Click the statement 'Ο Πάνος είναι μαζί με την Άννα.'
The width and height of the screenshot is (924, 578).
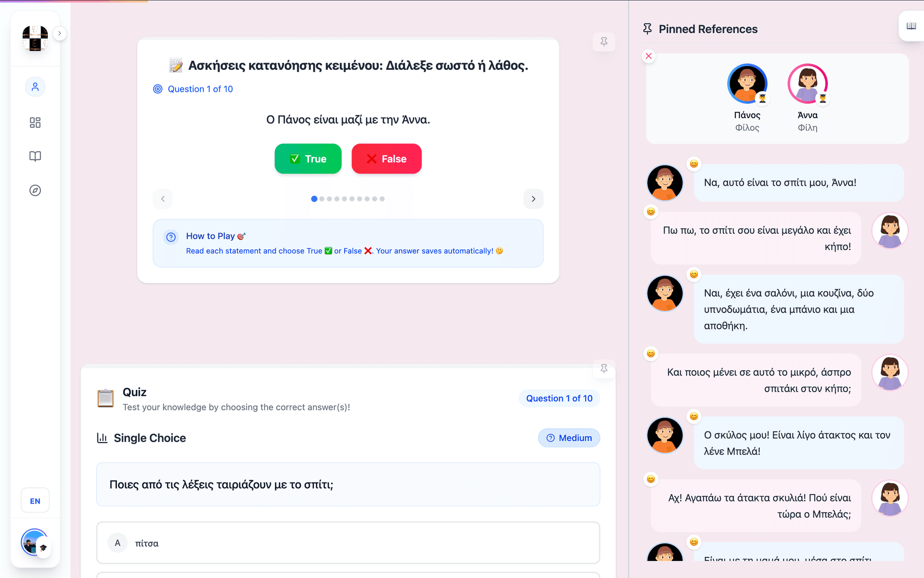348,119
